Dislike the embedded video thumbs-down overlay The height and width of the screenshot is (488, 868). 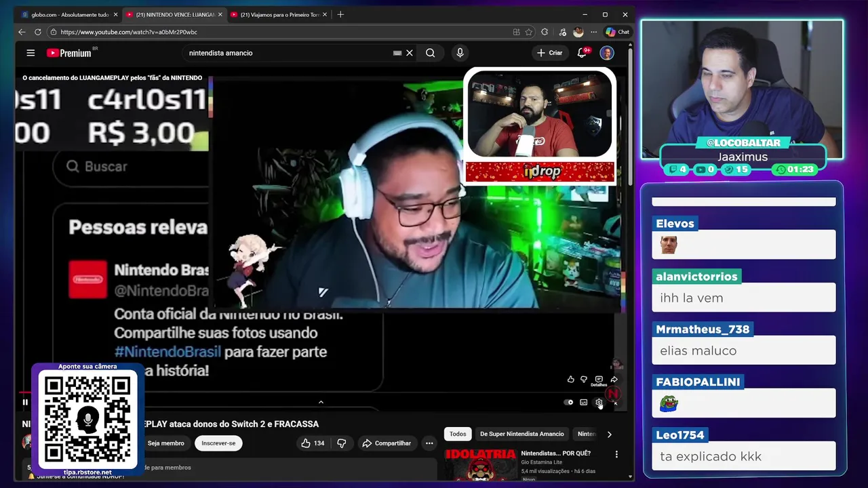584,380
